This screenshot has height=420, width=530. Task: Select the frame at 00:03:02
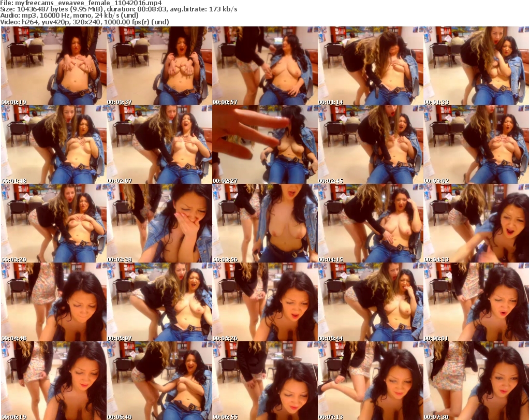coord(476,144)
